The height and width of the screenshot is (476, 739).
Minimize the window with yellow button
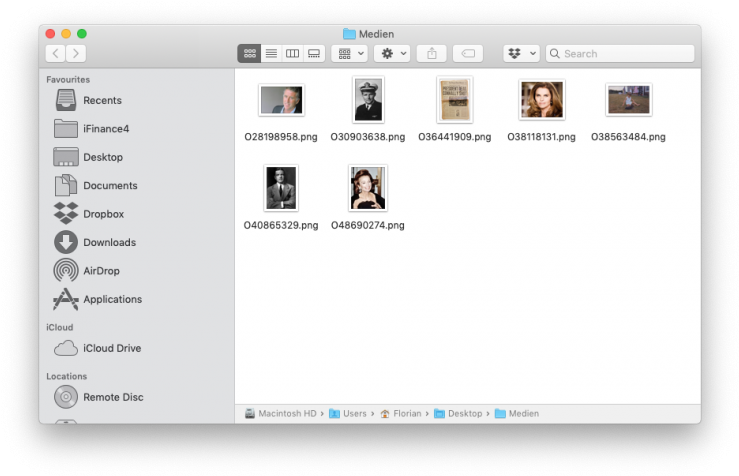point(66,34)
